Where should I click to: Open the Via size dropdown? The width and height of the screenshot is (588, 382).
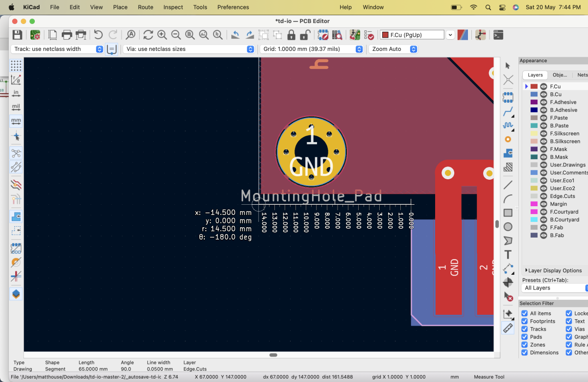pyautogui.click(x=189, y=49)
